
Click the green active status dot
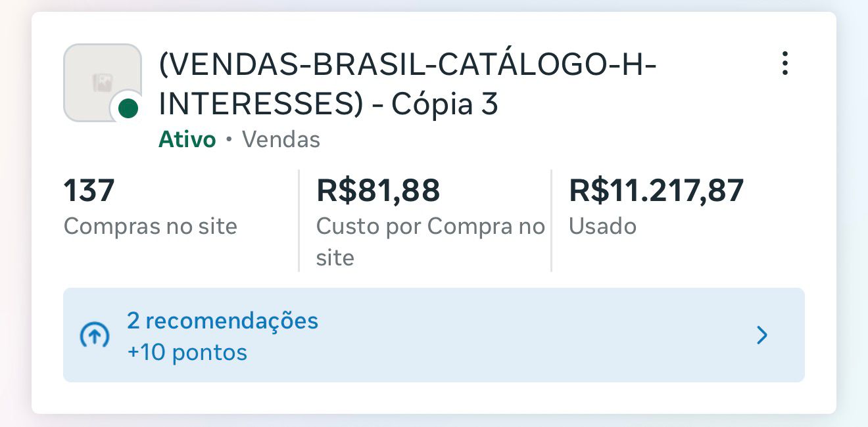[x=128, y=108]
